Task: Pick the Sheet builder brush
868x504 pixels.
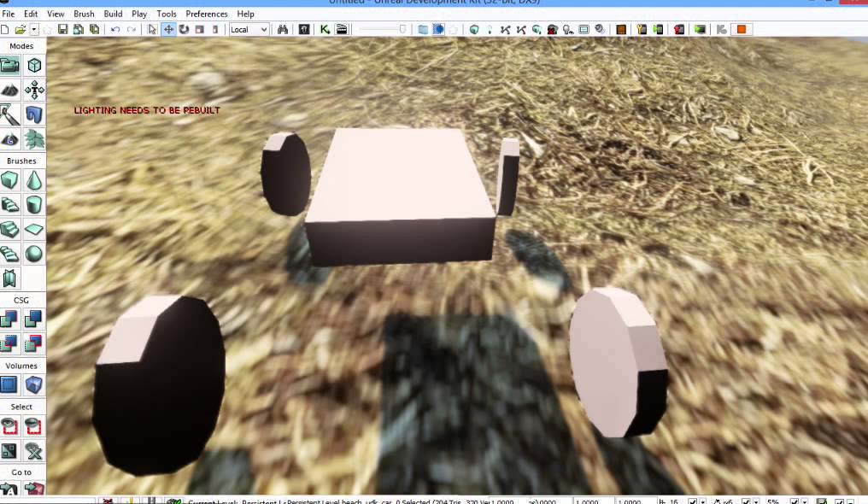Action: pos(34,229)
